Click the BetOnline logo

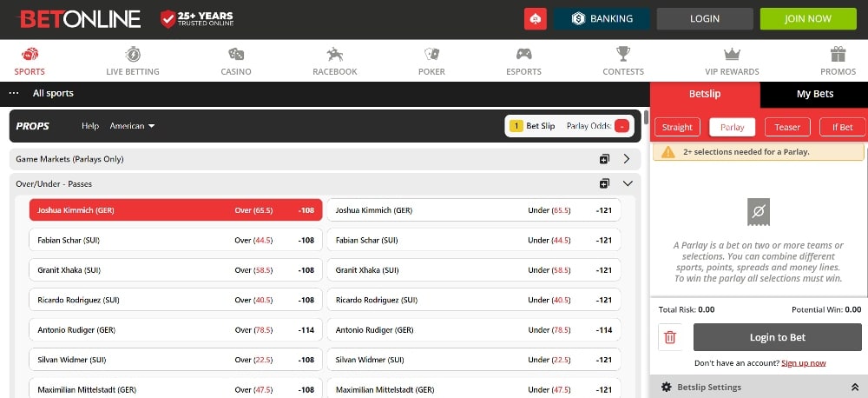[79, 19]
